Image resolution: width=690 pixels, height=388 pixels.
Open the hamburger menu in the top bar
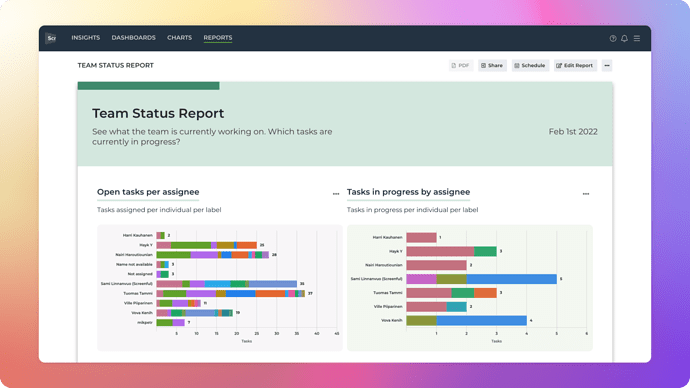(x=637, y=39)
